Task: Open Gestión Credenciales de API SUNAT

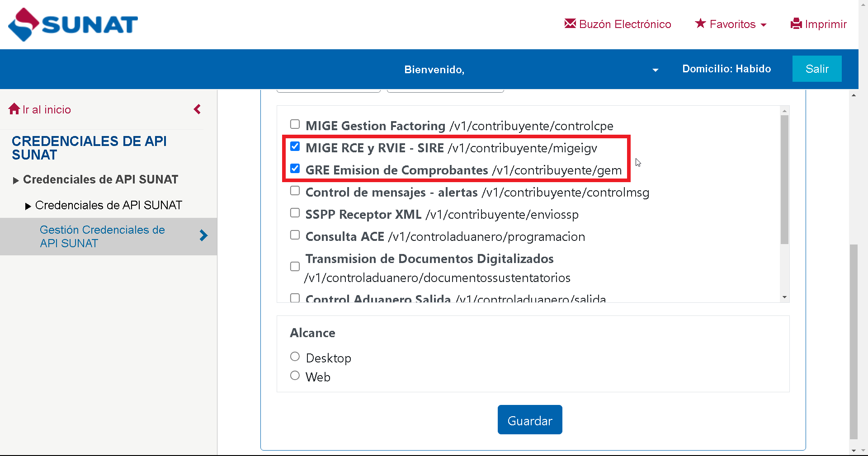Action: (102, 236)
